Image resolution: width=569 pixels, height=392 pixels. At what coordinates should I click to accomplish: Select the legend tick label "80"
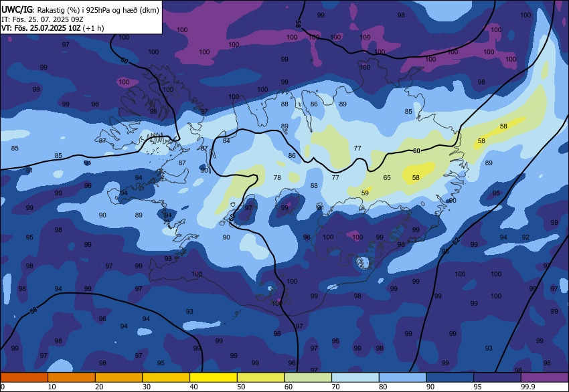(x=383, y=387)
